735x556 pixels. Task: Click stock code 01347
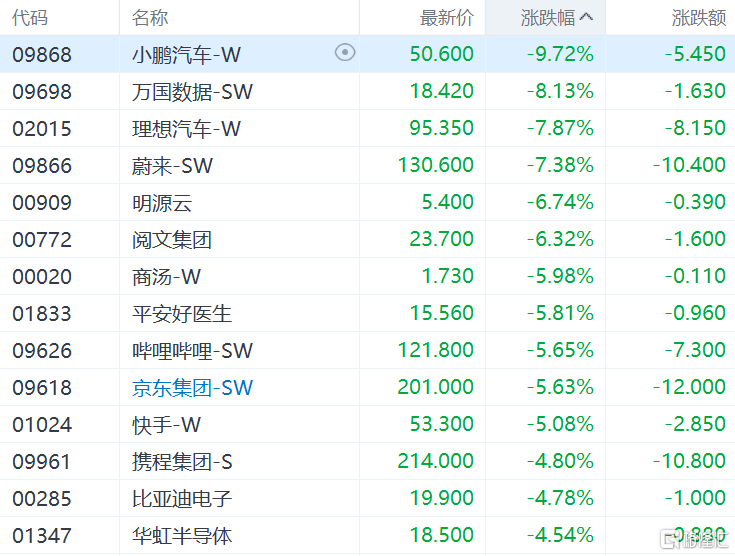[x=42, y=536]
